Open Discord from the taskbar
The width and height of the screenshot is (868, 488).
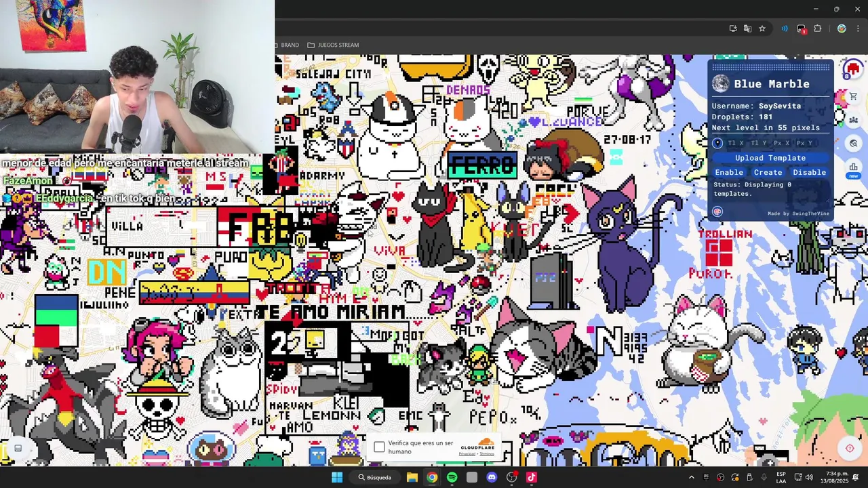pyautogui.click(x=492, y=477)
